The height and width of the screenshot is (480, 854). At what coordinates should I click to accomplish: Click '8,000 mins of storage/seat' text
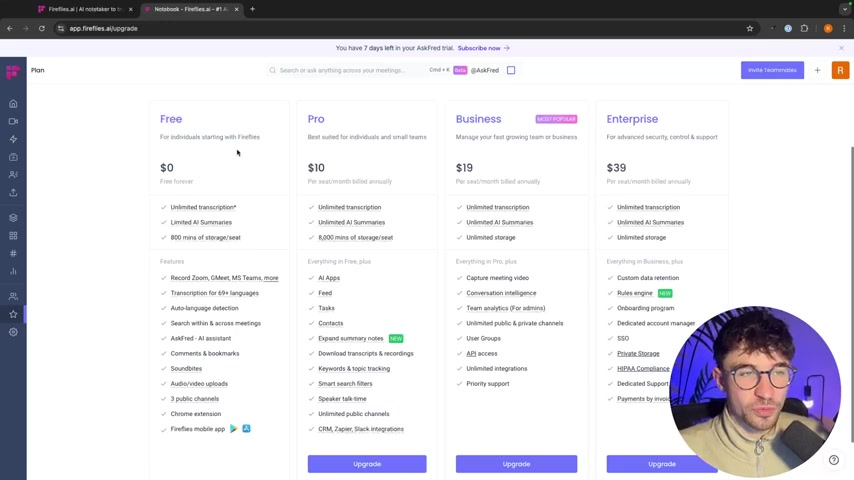tap(355, 238)
